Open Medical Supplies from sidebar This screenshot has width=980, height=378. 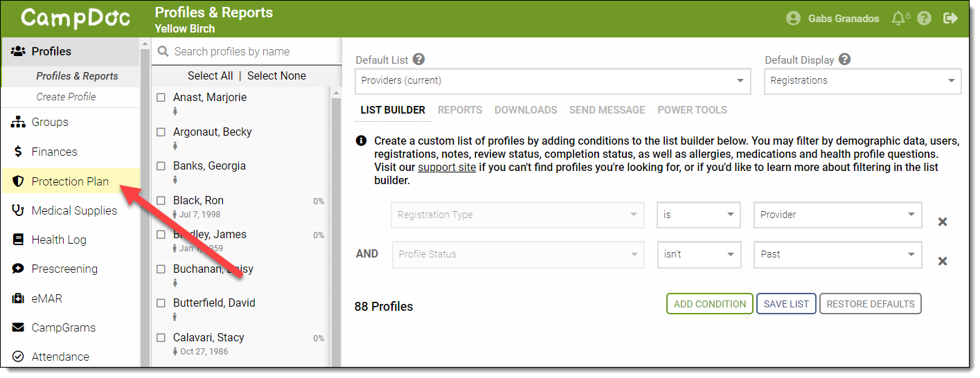point(74,210)
